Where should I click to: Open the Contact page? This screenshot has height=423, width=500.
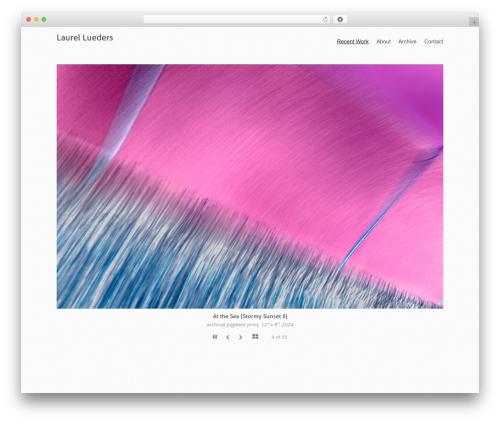434,41
